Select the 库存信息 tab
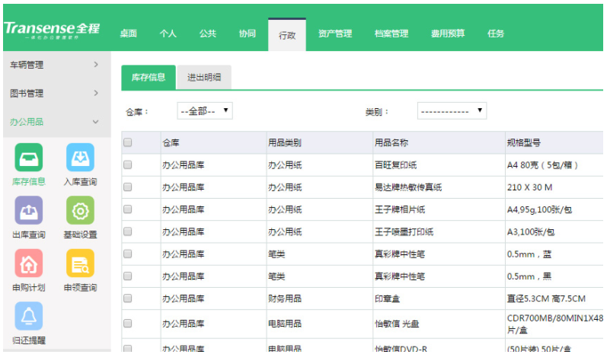607x364 pixels. coord(149,78)
